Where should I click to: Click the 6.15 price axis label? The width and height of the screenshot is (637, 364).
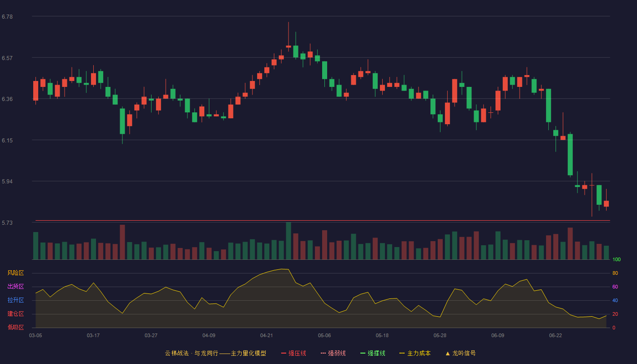pos(7,141)
